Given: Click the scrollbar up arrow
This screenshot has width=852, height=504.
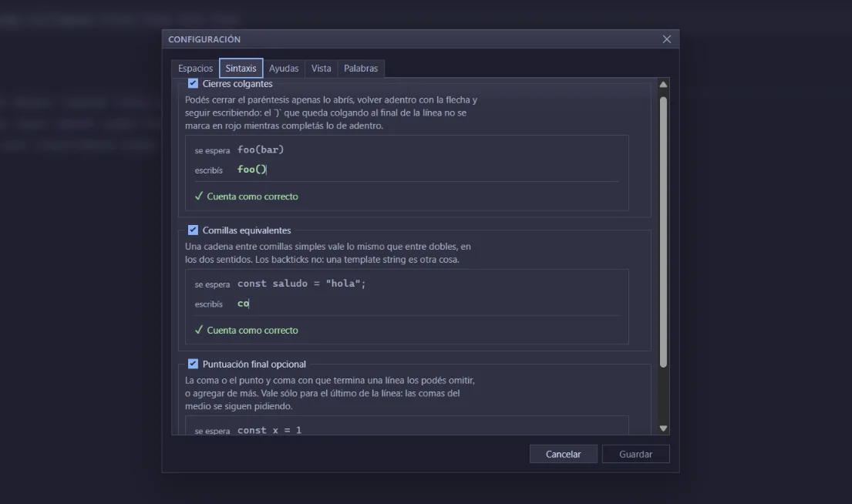Looking at the screenshot, I should coord(663,85).
